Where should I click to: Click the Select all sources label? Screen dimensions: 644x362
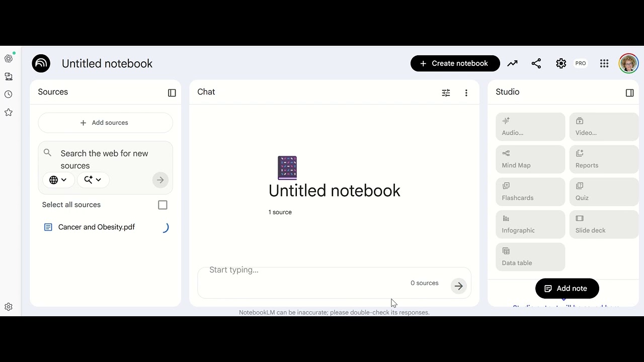pos(71,205)
